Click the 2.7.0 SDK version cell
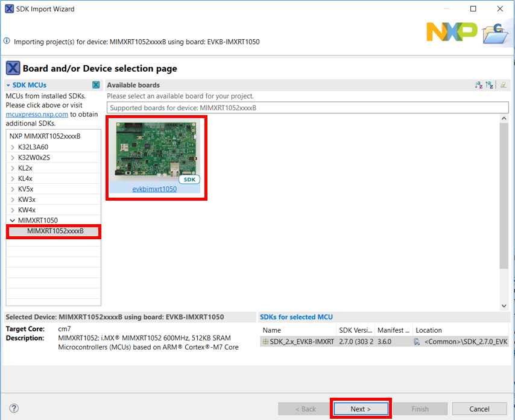Viewport: 515px width, 420px height. 356,342
